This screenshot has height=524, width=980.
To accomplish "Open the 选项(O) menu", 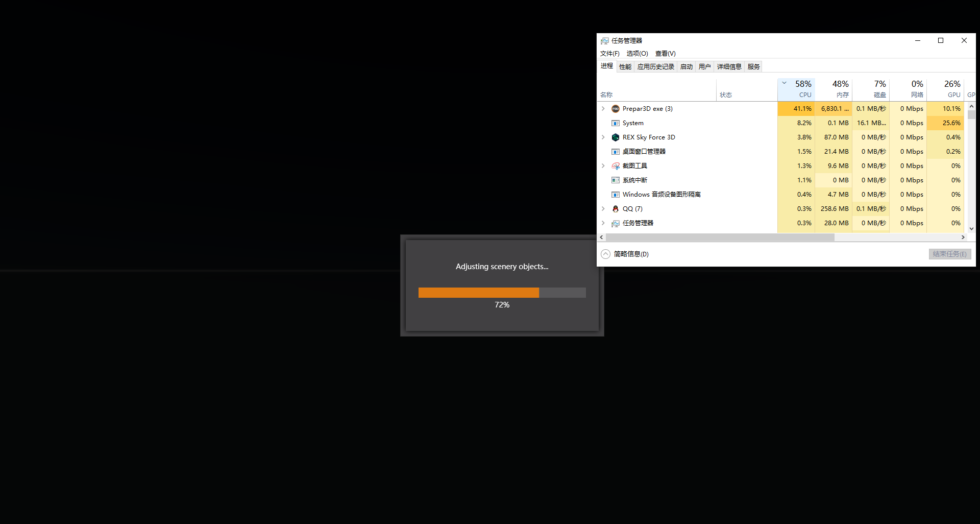I will tap(637, 54).
